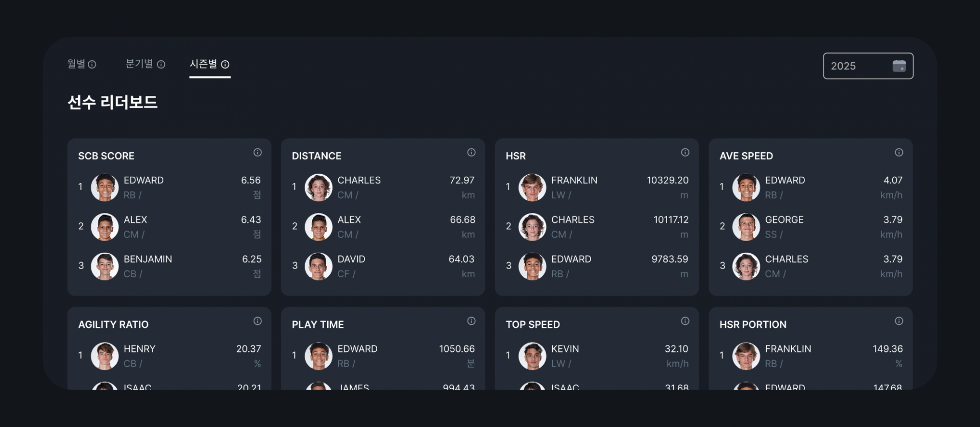Open the 2025 year picker field
The width and height of the screenshot is (980, 427).
(x=868, y=66)
